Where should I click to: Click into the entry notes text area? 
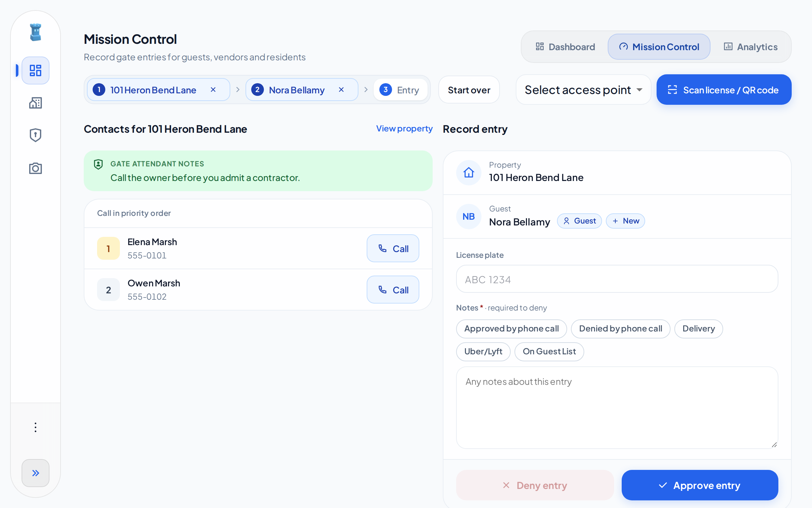(x=617, y=408)
